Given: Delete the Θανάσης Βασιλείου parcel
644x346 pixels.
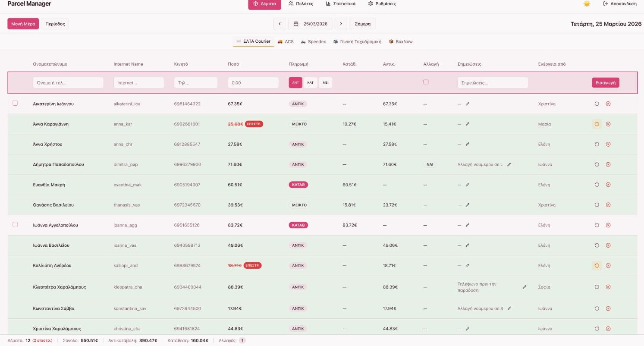Looking at the screenshot, I should pyautogui.click(x=608, y=205).
